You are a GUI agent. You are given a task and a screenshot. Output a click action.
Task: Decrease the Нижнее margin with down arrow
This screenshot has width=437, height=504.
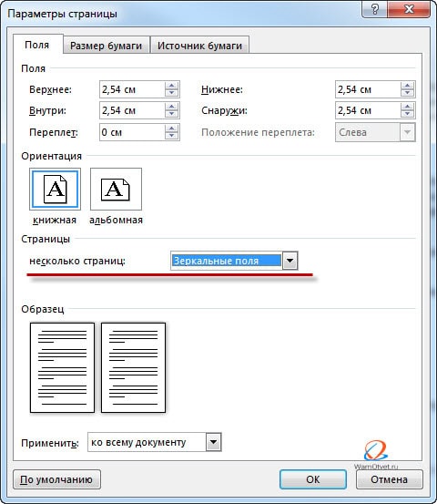407,93
